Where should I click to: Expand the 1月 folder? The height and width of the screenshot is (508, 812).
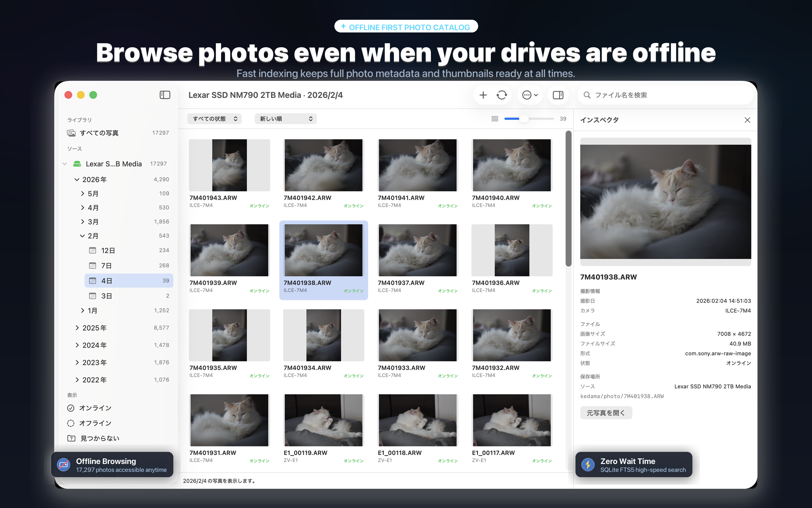pyautogui.click(x=82, y=310)
